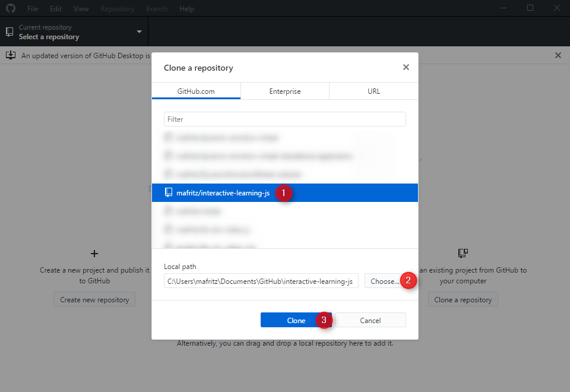
Task: Expand the Current repository dropdown
Action: tap(74, 32)
